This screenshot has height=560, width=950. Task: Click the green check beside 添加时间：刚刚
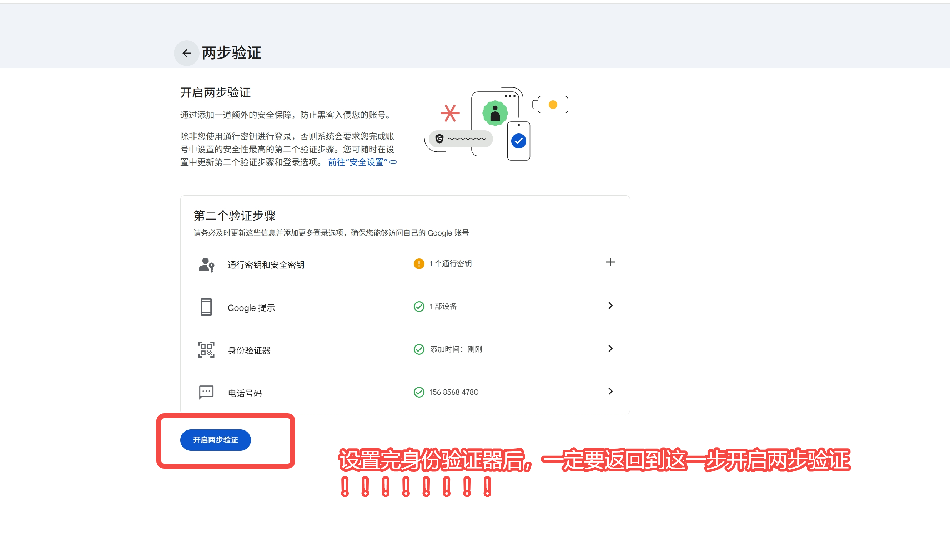point(418,349)
